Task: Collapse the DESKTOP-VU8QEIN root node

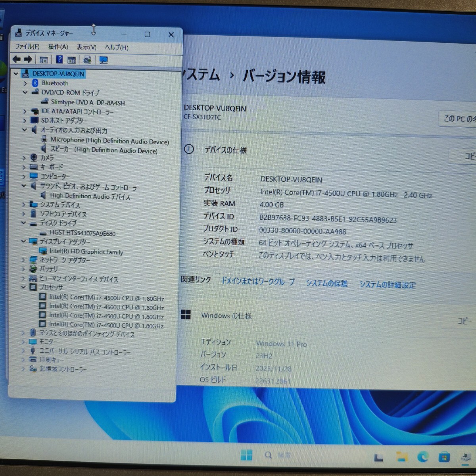Action: coord(16,73)
